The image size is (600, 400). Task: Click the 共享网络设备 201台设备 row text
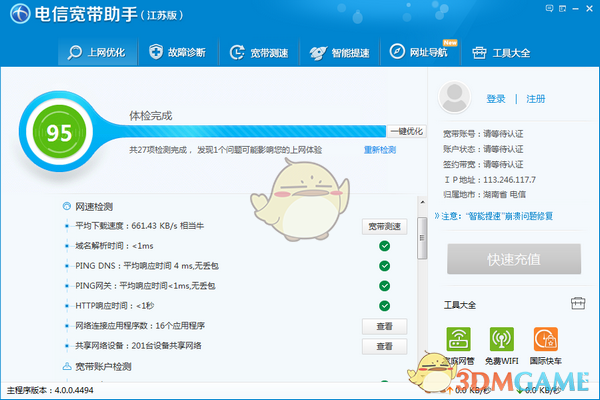pos(138,346)
